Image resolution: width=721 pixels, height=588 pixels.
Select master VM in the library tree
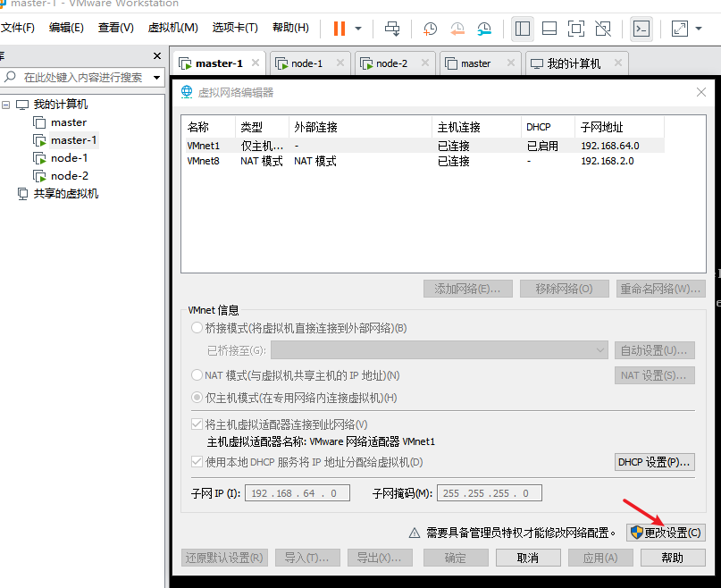pyautogui.click(x=69, y=122)
